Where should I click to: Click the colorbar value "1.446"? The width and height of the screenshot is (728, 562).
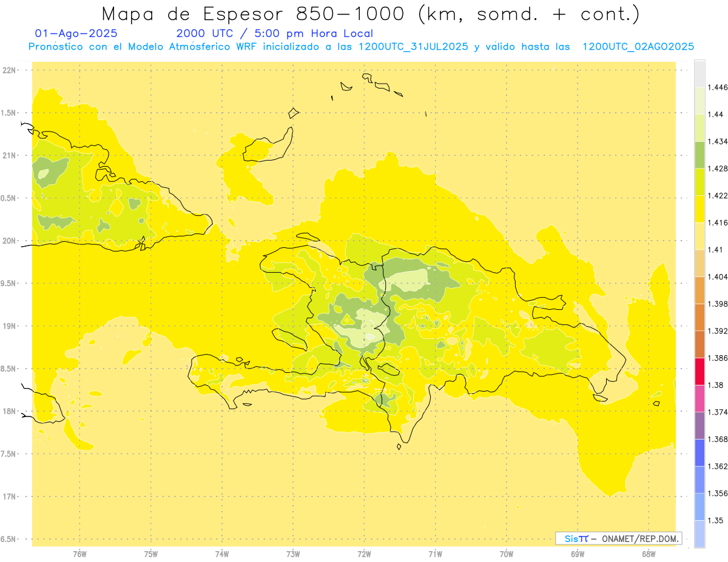click(717, 87)
